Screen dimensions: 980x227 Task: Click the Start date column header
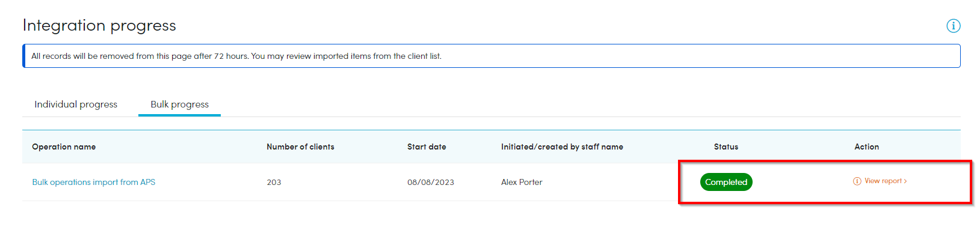(427, 147)
